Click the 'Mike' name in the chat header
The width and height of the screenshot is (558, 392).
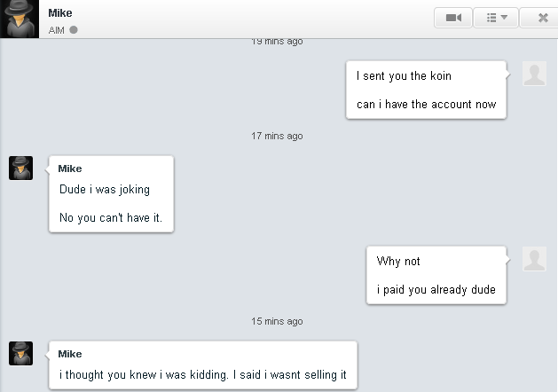point(59,12)
